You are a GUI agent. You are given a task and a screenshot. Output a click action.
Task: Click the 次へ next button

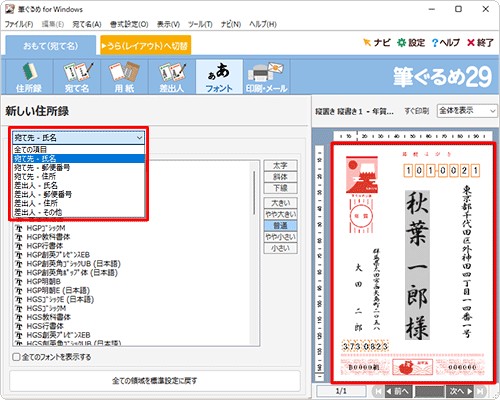[x=461, y=391]
